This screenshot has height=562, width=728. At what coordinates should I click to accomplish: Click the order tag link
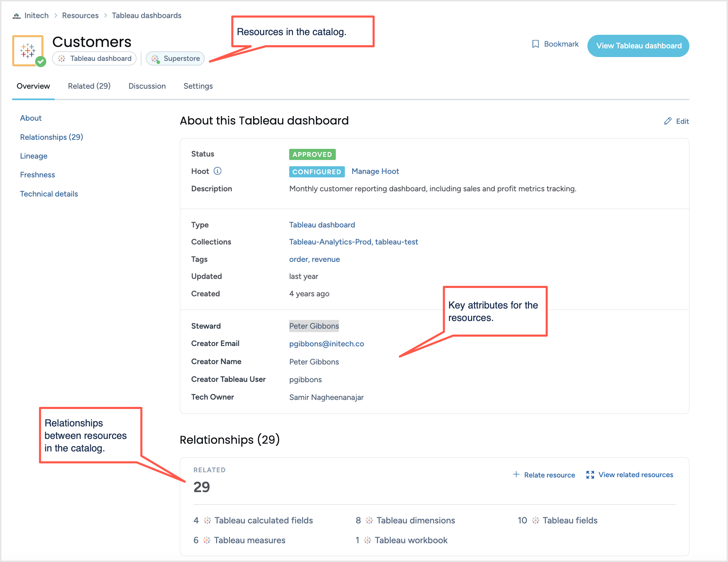[299, 259]
